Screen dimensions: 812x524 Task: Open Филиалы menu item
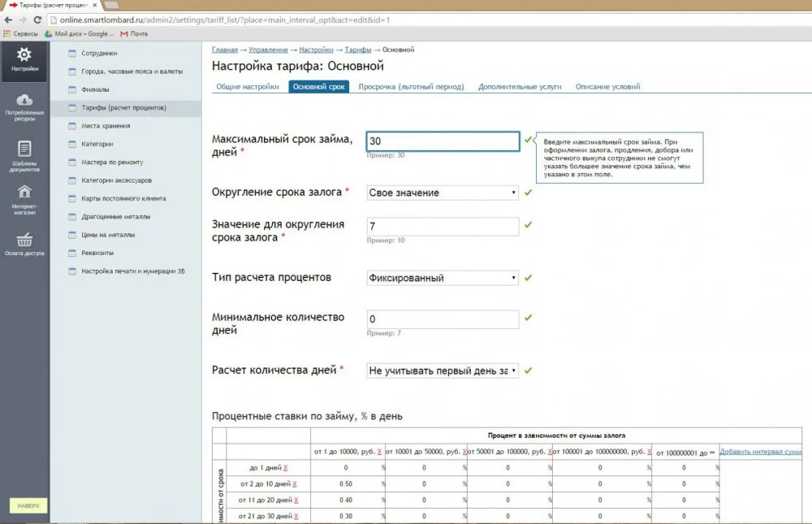(x=95, y=89)
